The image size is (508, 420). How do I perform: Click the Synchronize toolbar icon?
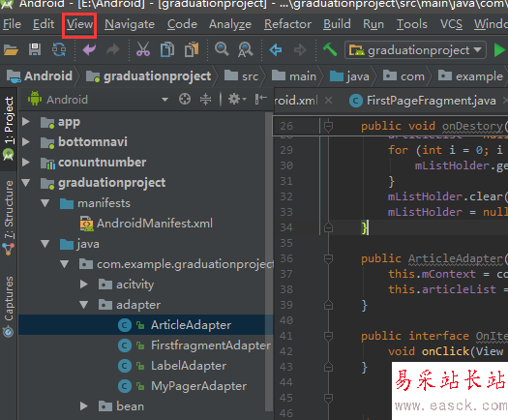(x=59, y=50)
